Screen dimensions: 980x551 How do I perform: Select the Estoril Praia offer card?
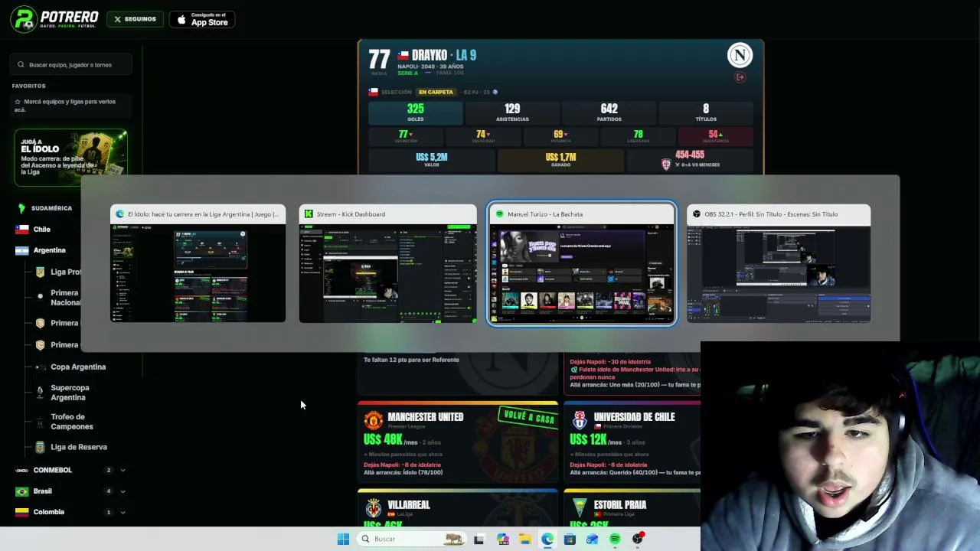coord(632,507)
